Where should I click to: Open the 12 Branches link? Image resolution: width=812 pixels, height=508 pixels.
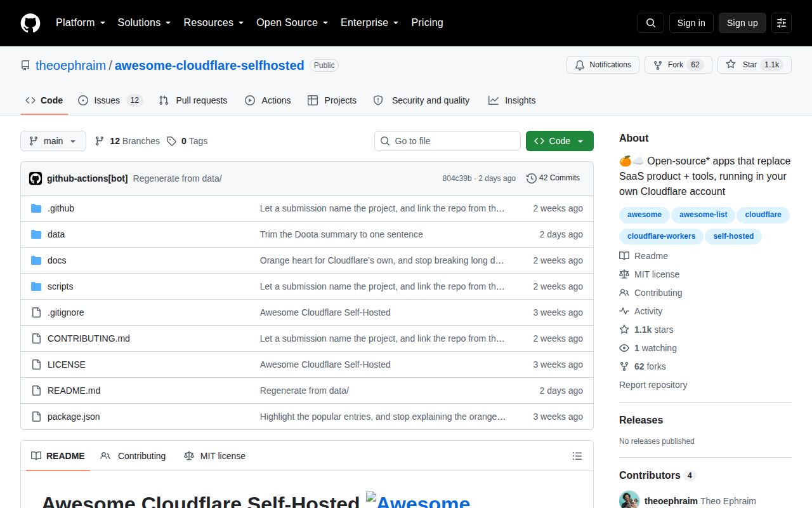[x=128, y=141]
